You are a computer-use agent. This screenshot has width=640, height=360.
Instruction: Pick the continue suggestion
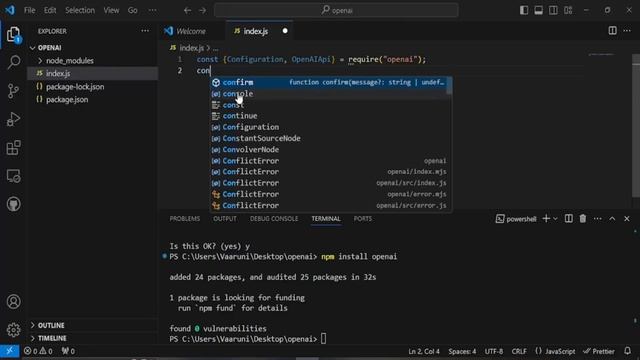coord(331,116)
